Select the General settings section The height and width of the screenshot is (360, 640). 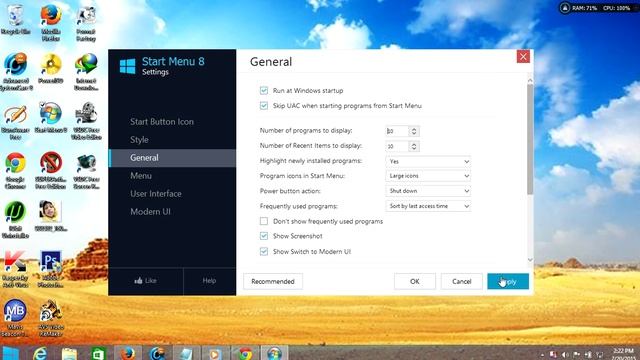pos(173,158)
